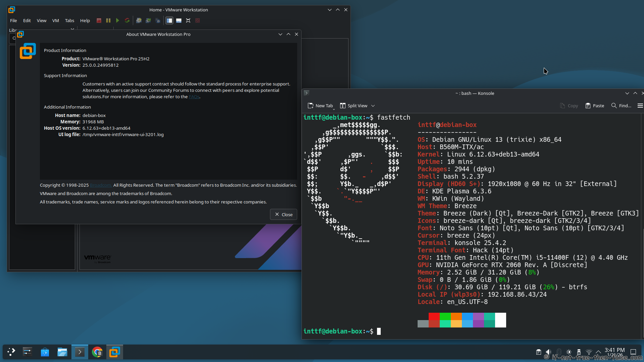Click the Close button in About dialog
Screen dimensions: 644x362
[x=283, y=215]
